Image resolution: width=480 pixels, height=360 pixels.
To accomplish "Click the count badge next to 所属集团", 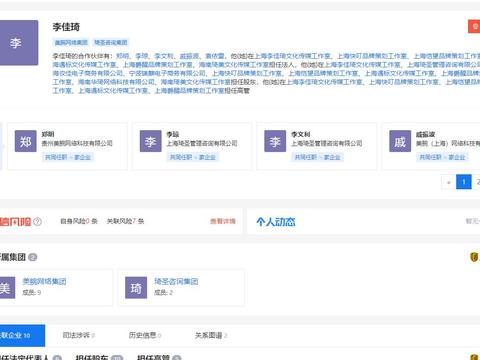I will pos(32,257).
